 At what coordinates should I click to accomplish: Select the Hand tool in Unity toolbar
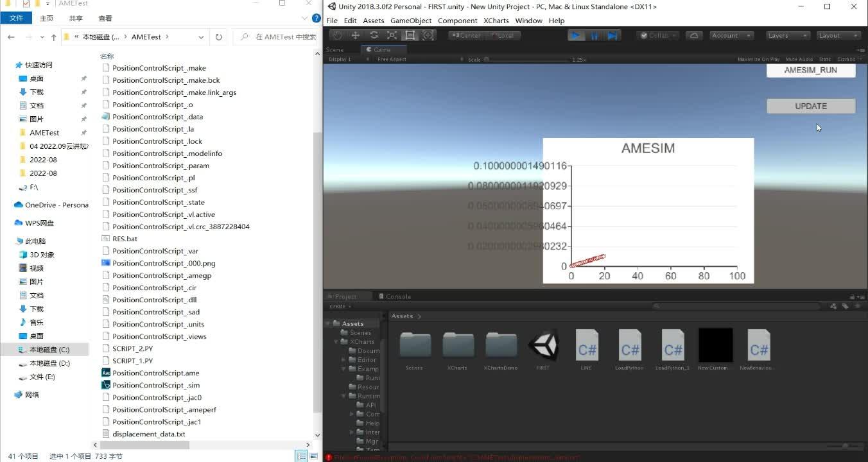click(338, 35)
